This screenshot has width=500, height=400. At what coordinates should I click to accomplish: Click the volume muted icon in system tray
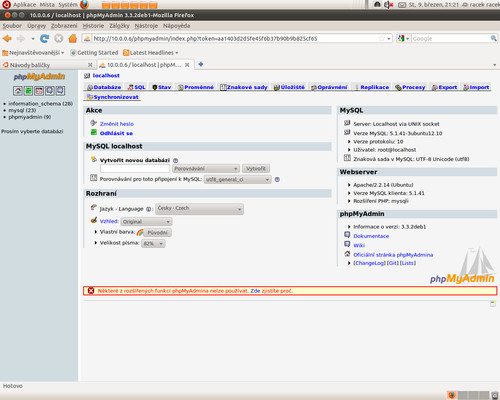(x=388, y=5)
